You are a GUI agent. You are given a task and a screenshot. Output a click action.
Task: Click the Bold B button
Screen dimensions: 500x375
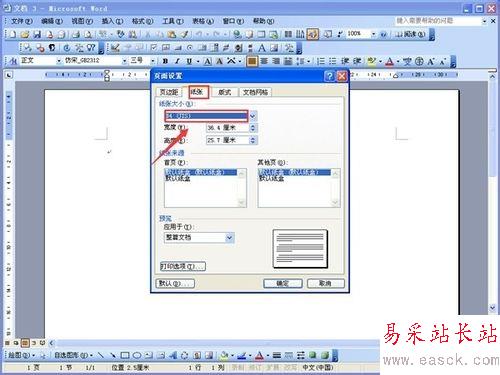click(165, 61)
